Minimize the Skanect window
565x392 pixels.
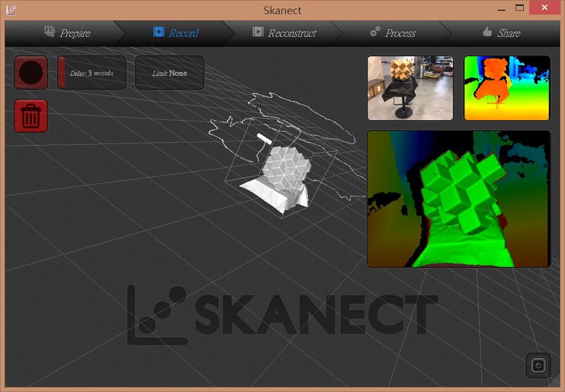(502, 9)
